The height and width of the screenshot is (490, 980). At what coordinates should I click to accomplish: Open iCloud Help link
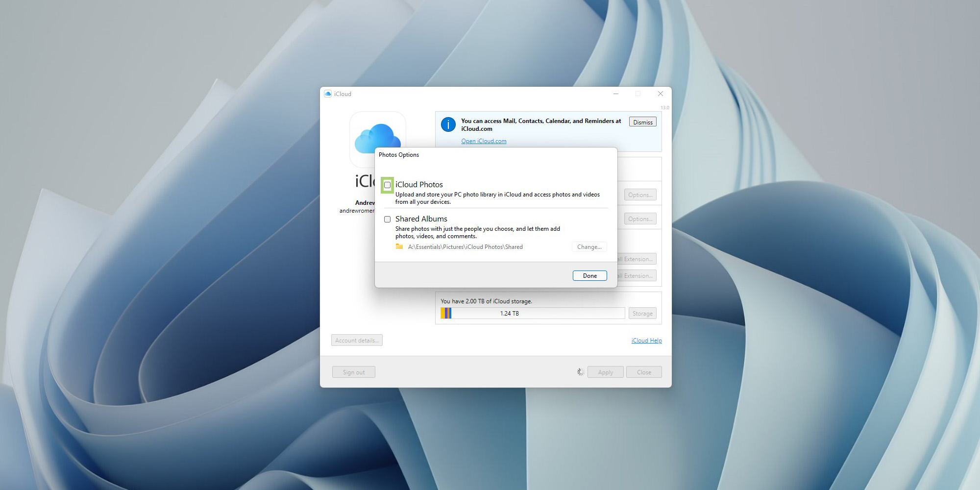(646, 341)
